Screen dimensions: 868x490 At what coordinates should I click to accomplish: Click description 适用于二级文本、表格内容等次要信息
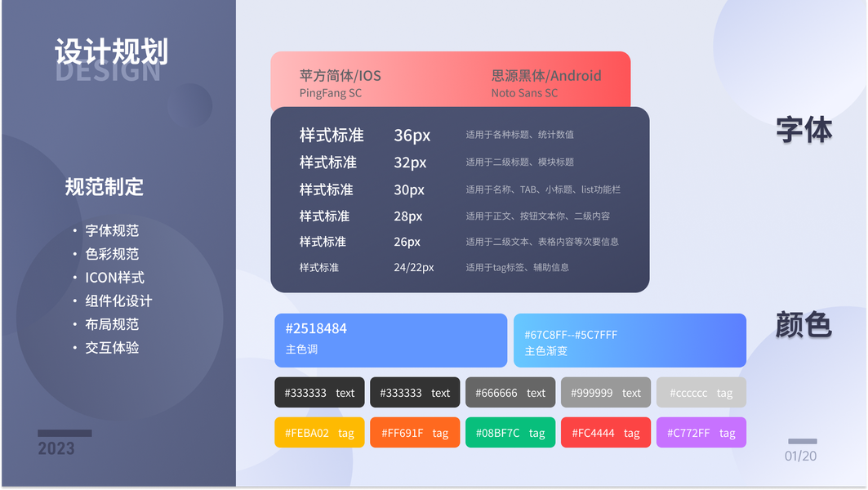pyautogui.click(x=542, y=242)
